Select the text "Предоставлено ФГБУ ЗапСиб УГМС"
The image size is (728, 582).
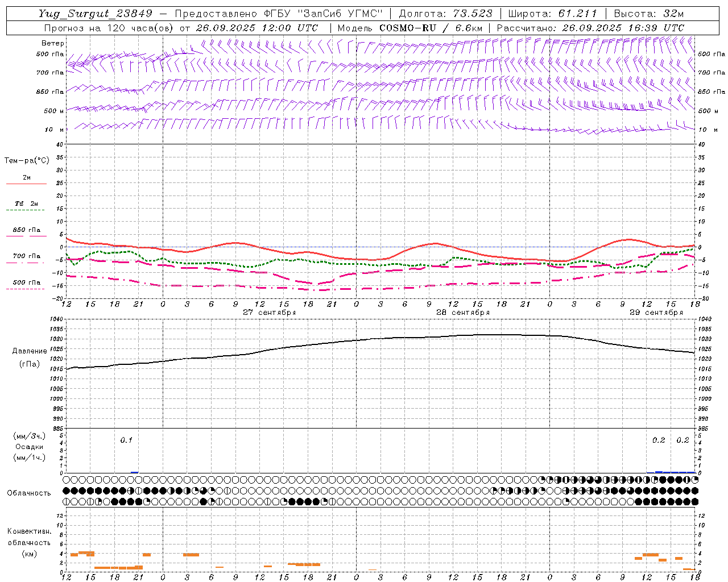pyautogui.click(x=279, y=14)
